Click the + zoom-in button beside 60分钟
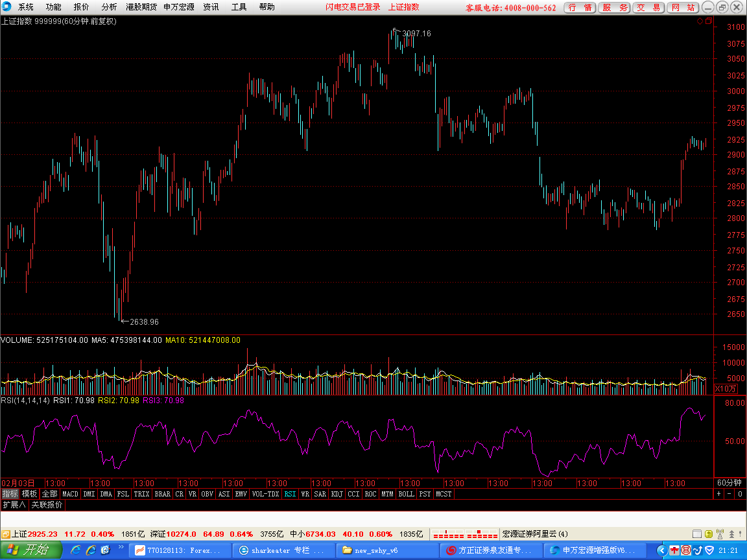Viewport: 747px width, 560px height. pyautogui.click(x=718, y=494)
